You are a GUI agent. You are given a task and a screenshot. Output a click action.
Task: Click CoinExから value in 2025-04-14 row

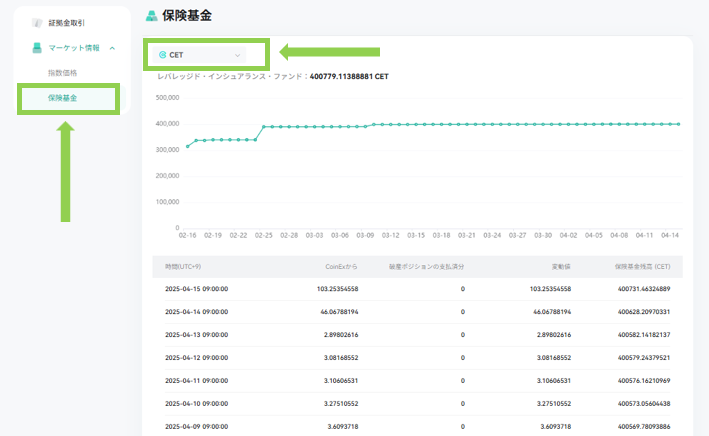[339, 312]
